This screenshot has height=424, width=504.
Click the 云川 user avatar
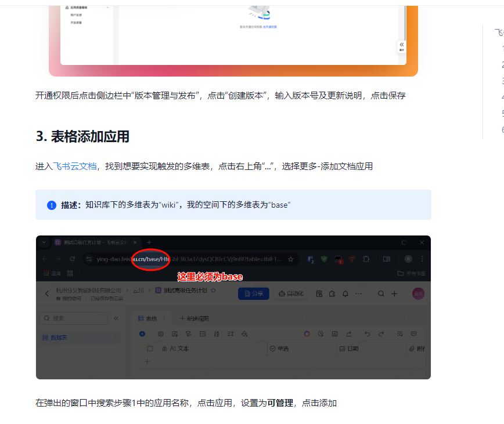click(x=418, y=293)
